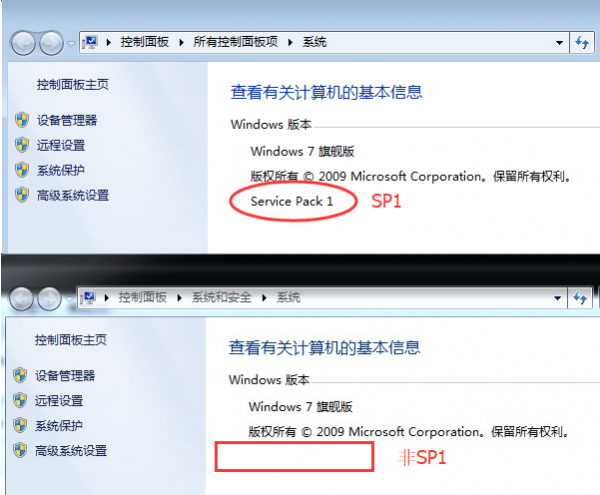Viewport: 600px width, 495px height.
Task: Expand arrow after 控制面板 in top breadcrumb
Action: click(181, 42)
